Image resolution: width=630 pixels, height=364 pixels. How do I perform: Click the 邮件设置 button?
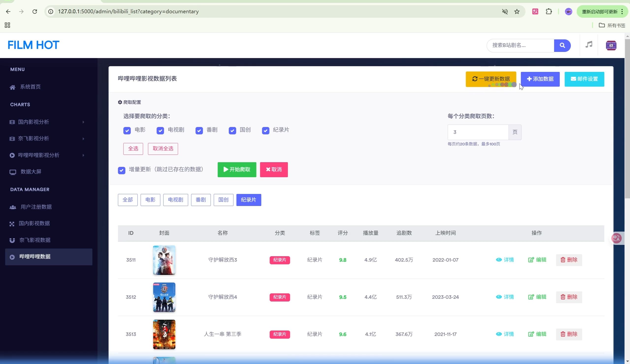click(x=584, y=79)
